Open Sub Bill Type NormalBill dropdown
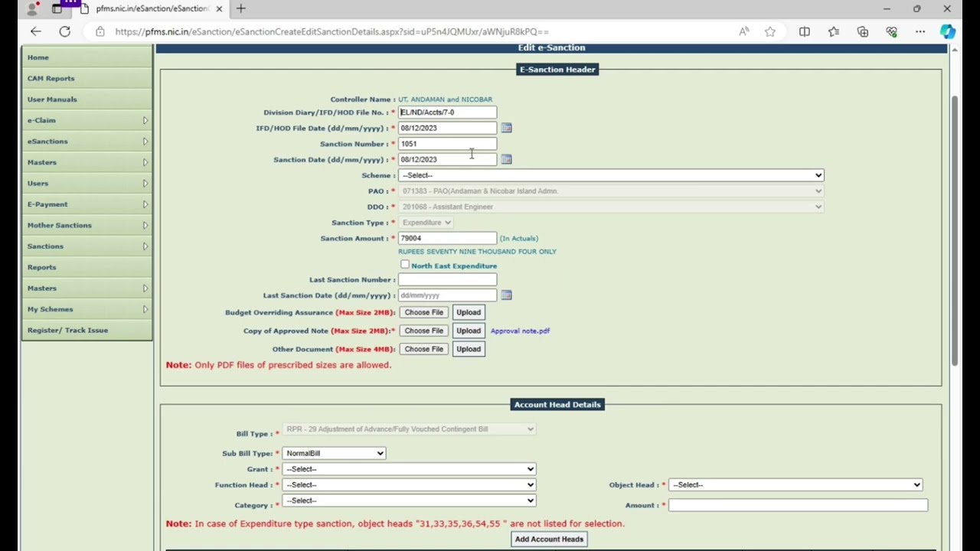 pos(334,453)
